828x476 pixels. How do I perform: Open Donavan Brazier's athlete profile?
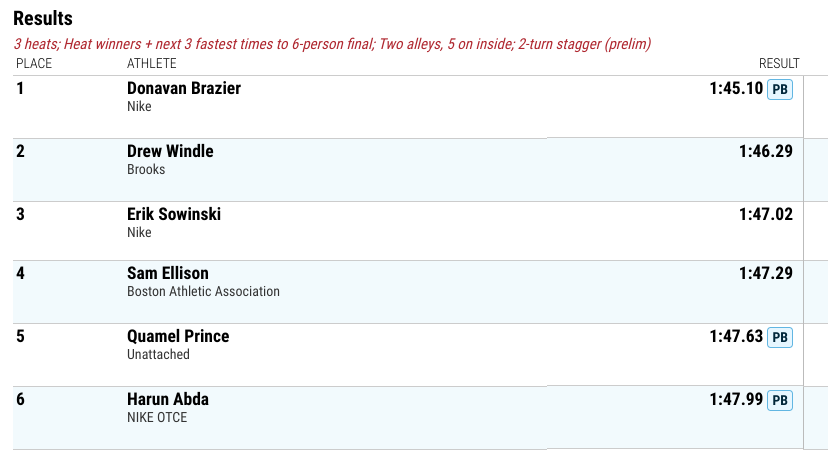pos(184,88)
